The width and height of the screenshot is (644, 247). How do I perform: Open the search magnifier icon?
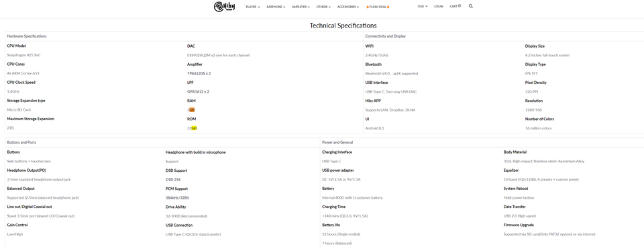tap(471, 6)
